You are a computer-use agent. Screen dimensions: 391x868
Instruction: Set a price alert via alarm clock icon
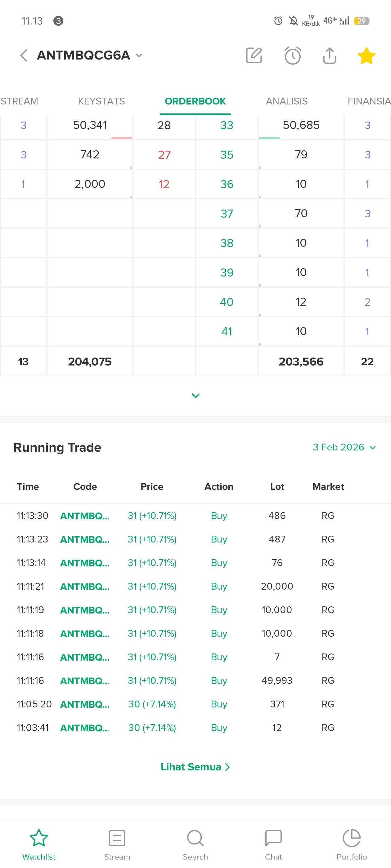coord(293,55)
